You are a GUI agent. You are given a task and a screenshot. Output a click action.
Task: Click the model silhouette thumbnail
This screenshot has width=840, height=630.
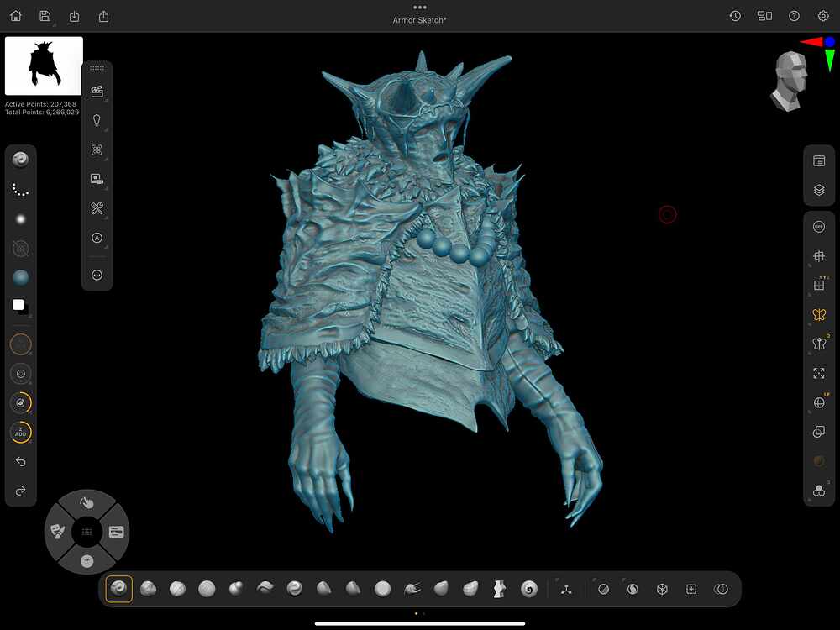(x=44, y=66)
